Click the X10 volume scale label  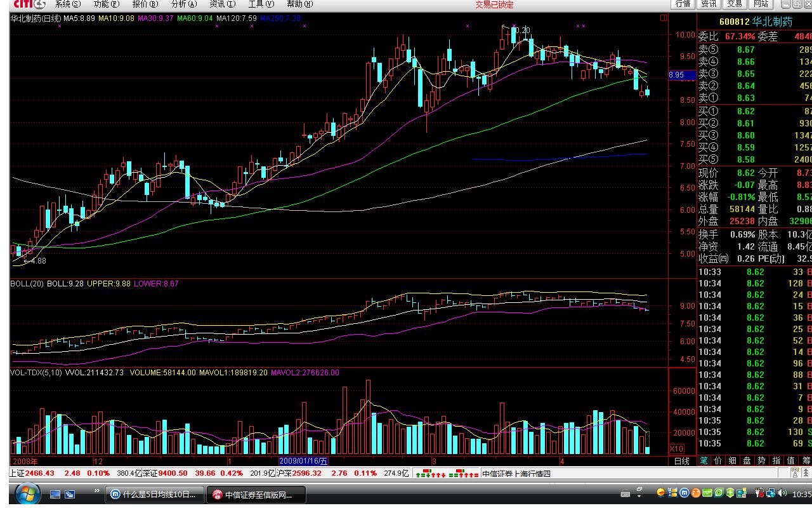[677, 449]
